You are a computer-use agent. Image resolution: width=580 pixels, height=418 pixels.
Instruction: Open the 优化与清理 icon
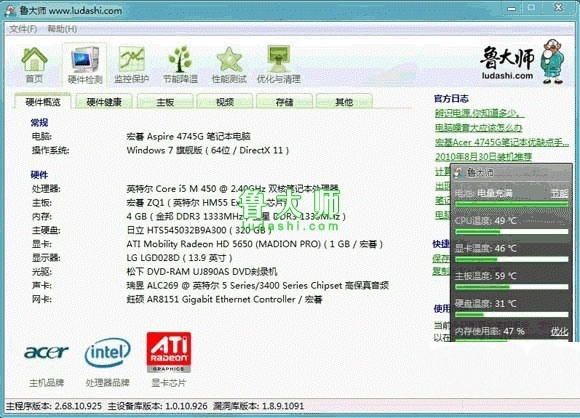[x=279, y=65]
